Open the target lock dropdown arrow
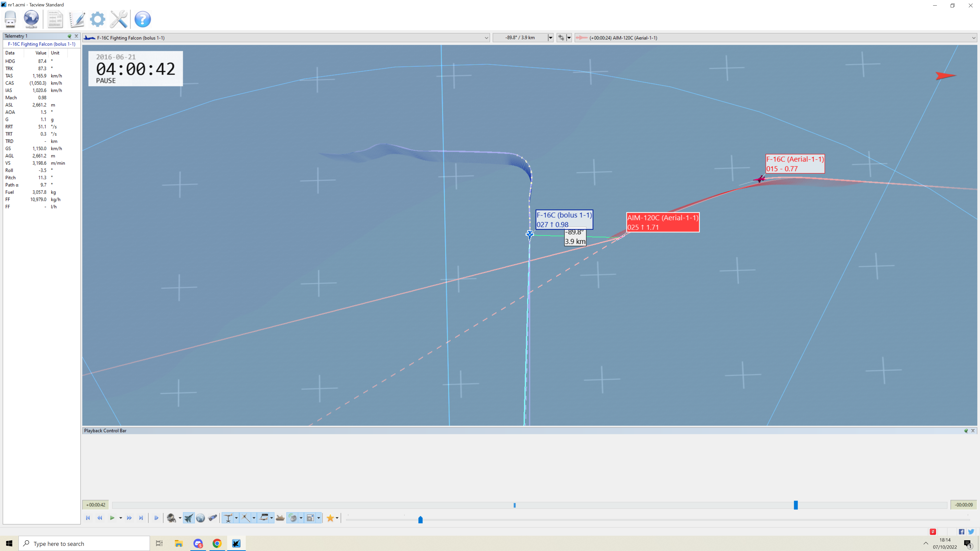 coord(569,38)
